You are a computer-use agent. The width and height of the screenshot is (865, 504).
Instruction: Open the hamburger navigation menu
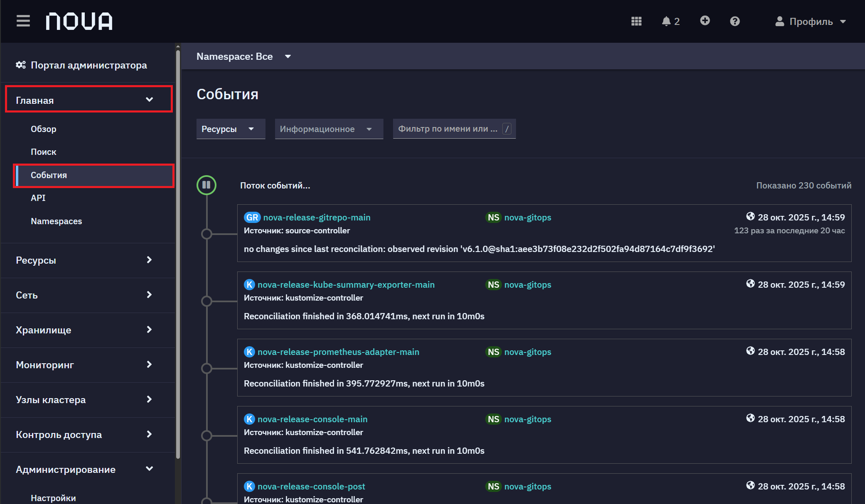coord(23,21)
